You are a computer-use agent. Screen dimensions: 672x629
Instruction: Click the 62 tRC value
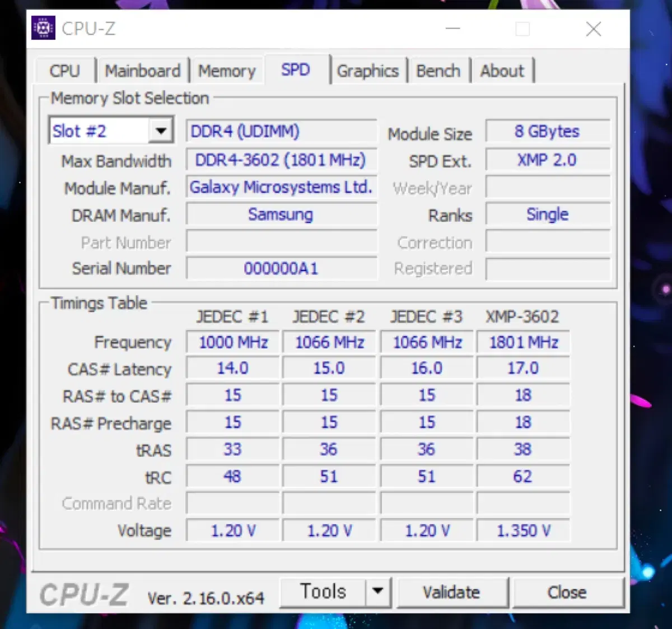click(x=523, y=477)
